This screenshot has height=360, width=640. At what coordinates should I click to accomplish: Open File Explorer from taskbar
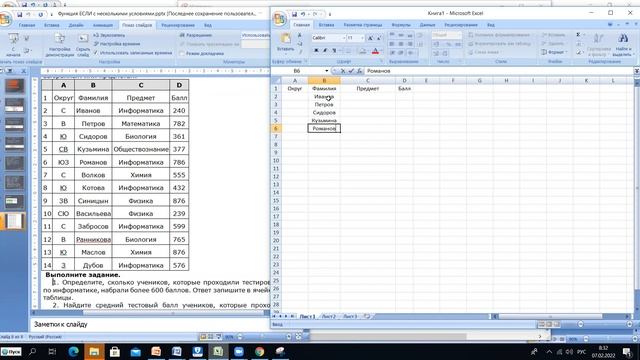tap(94, 351)
